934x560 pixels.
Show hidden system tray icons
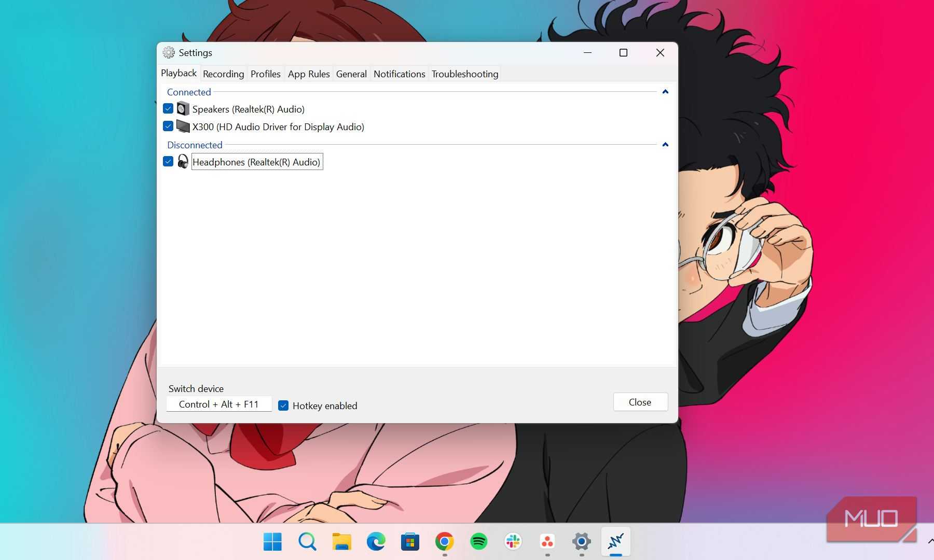(x=930, y=541)
